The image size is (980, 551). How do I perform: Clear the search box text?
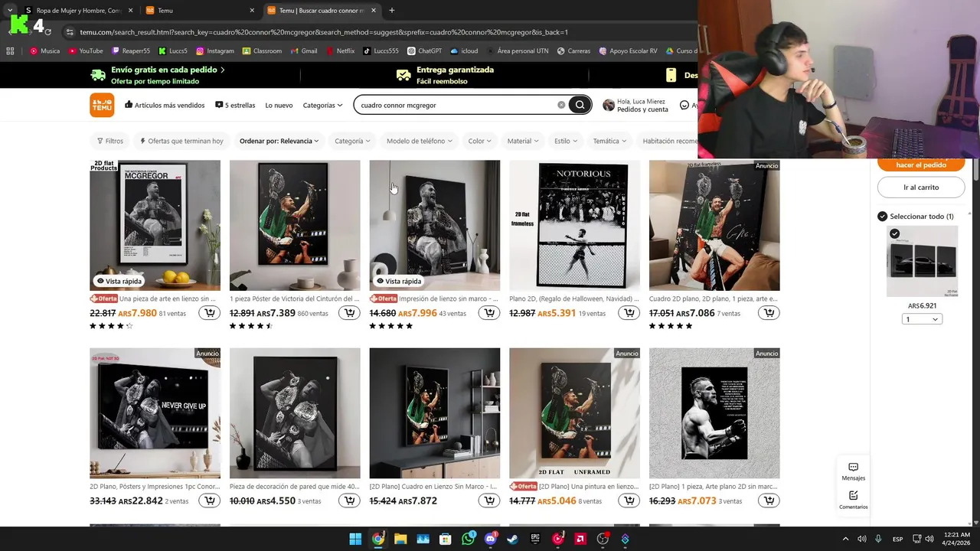coord(561,105)
